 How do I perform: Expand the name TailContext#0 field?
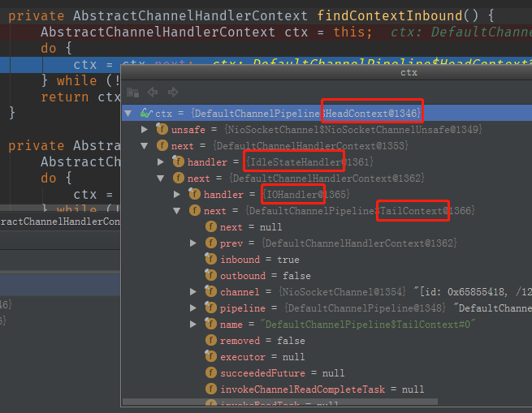tap(193, 325)
